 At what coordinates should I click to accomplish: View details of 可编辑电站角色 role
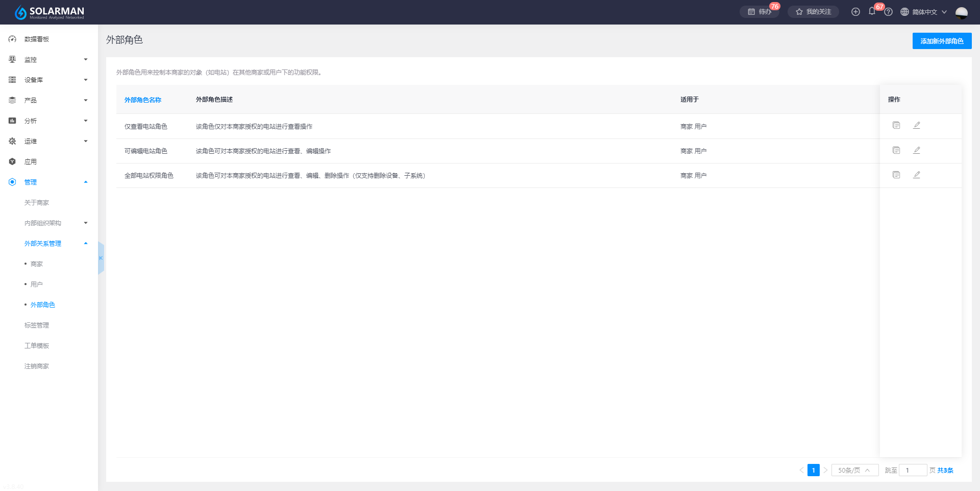pyautogui.click(x=896, y=150)
